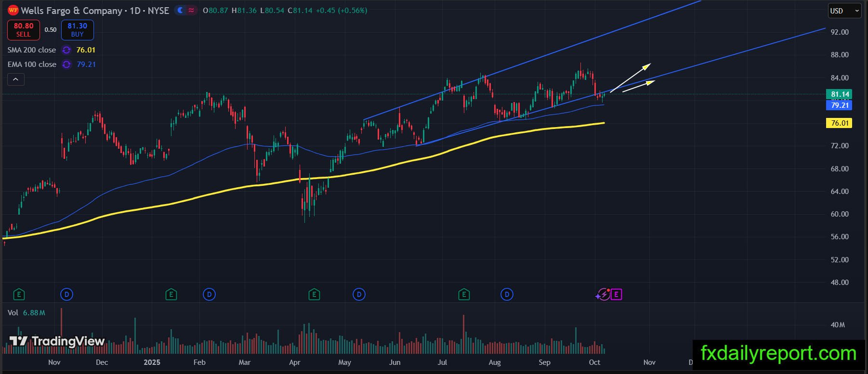Click the L80.54 low price value
868x374 pixels.
click(x=272, y=11)
